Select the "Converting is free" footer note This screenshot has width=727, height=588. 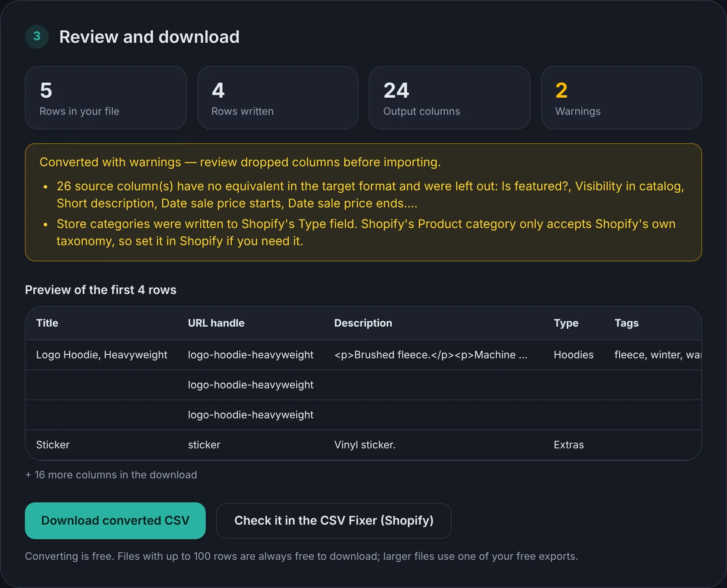pos(301,556)
